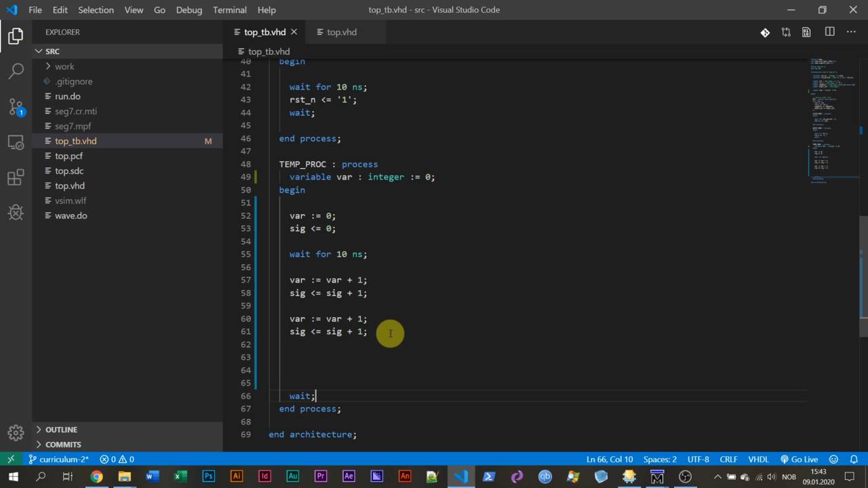This screenshot has height=488, width=868.
Task: Click the Open Changes compare icon
Action: [786, 32]
